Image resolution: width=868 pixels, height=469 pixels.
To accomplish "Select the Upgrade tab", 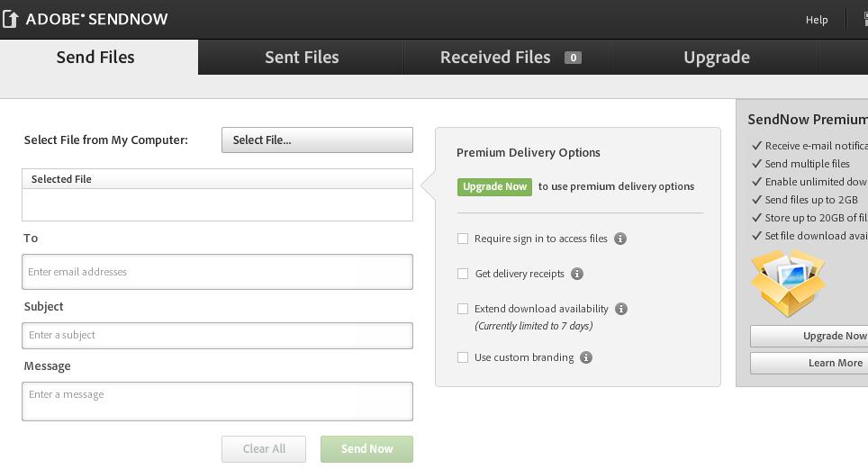I will pos(717,57).
